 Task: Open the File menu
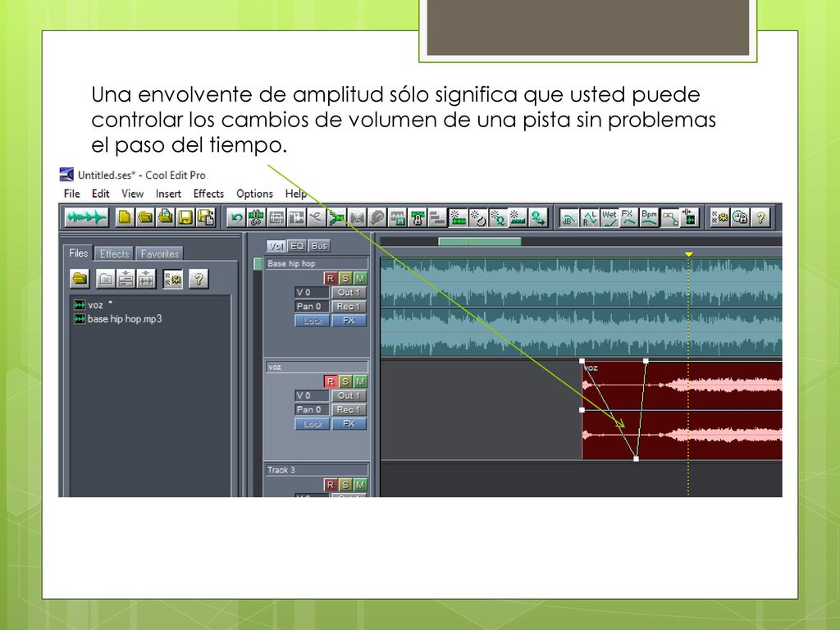[72, 194]
